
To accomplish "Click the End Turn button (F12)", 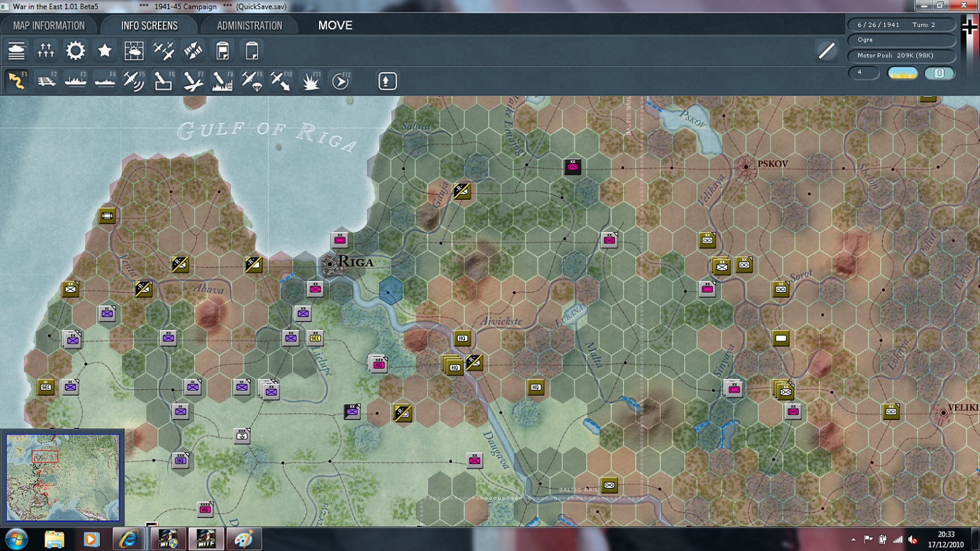I will (x=340, y=81).
